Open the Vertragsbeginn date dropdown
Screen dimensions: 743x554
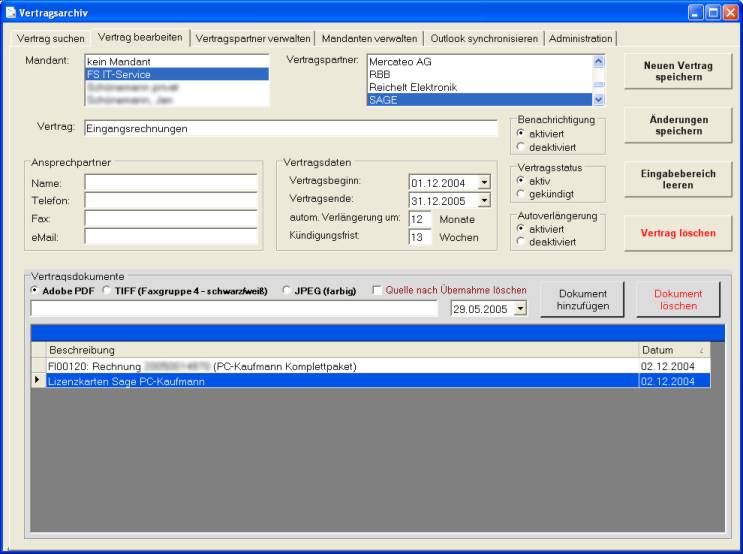485,182
